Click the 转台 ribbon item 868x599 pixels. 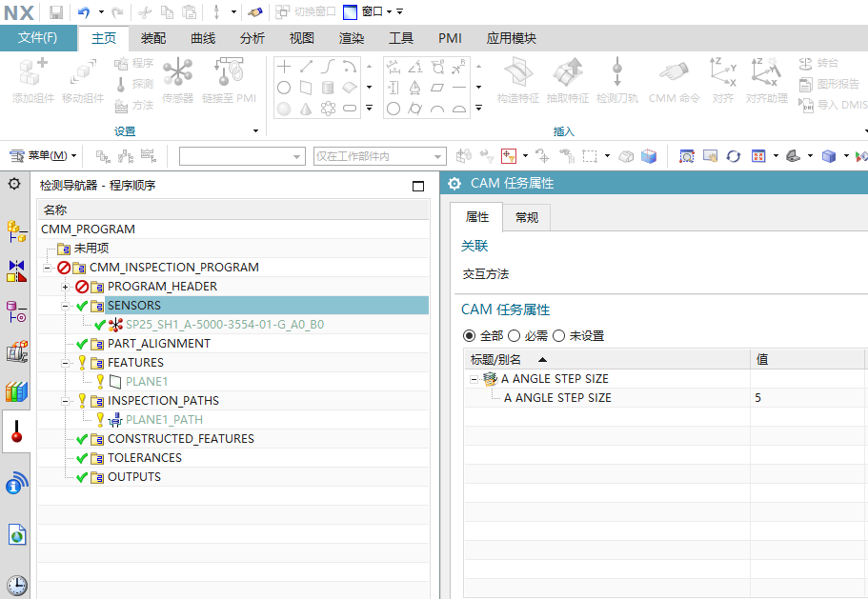[818, 63]
